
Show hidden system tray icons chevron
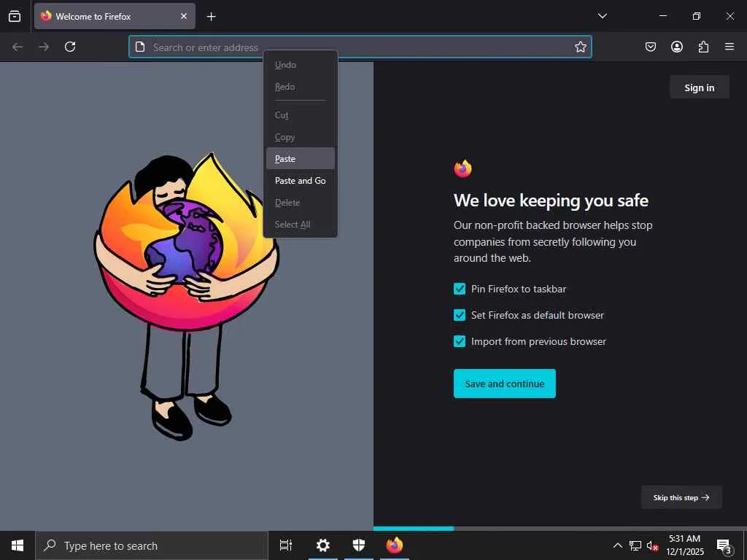tap(617, 545)
